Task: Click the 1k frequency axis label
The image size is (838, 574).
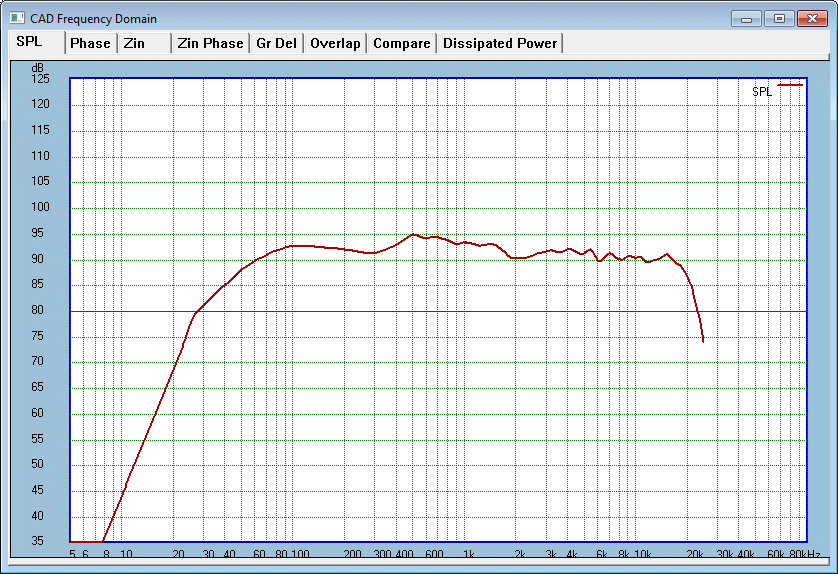Action: click(469, 554)
